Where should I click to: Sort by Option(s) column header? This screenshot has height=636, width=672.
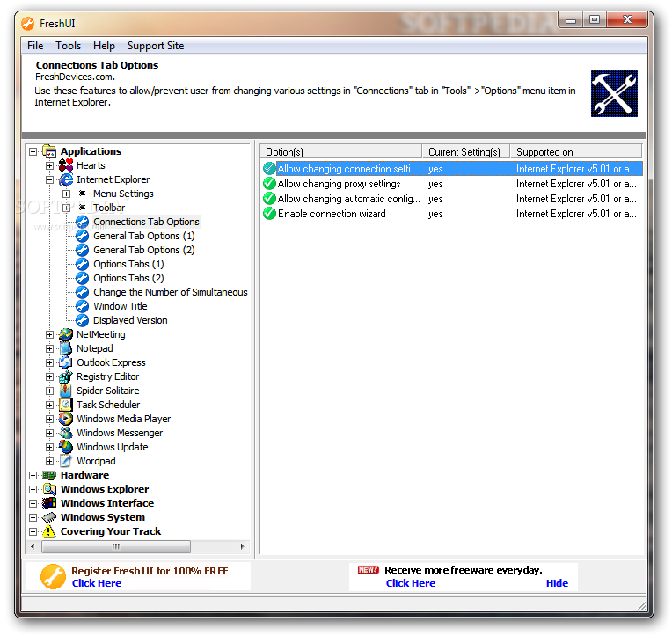341,151
